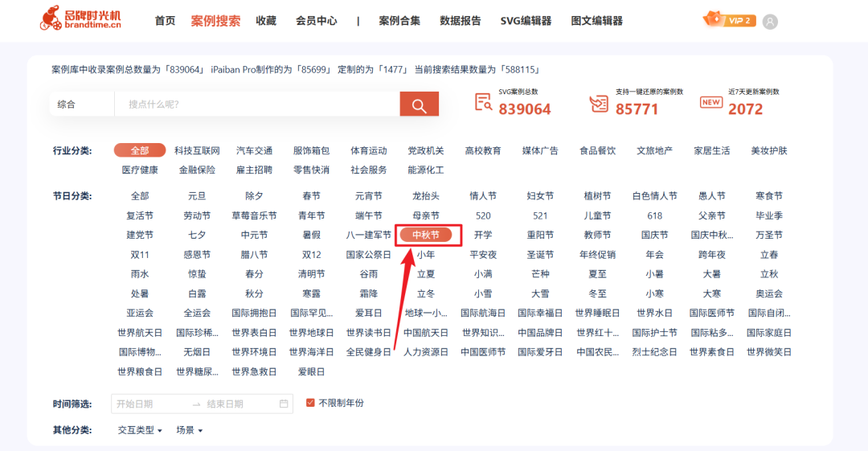868x451 pixels.
Task: Click the one-click restore cases icon
Action: click(x=599, y=103)
